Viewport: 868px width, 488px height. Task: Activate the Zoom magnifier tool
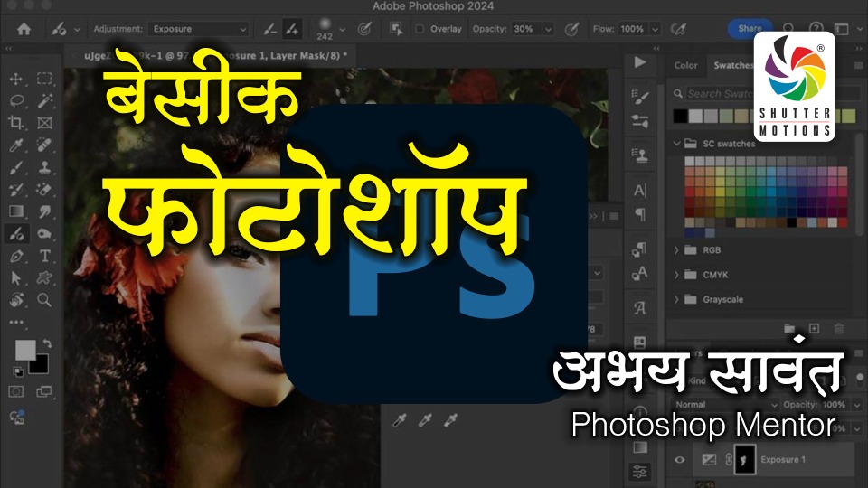pos(44,300)
